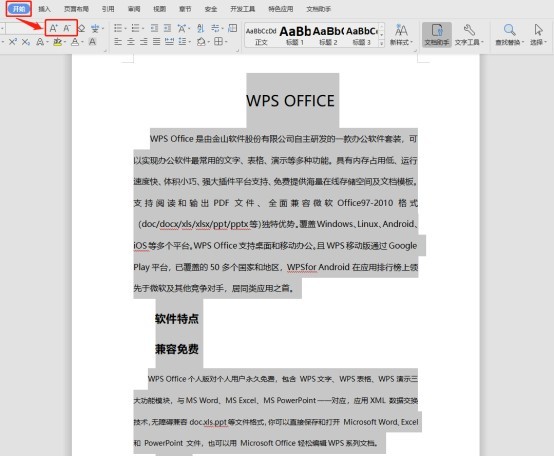Expand the style gallery more arrow
The height and width of the screenshot is (456, 554).
coord(382,43)
